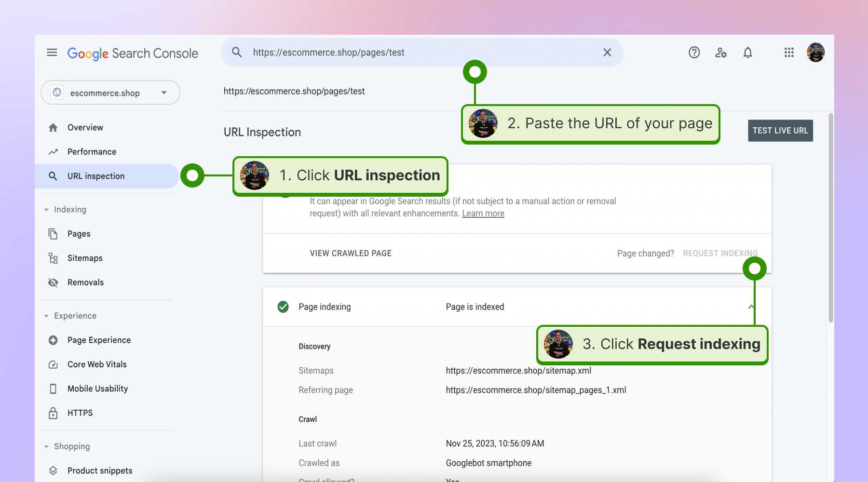This screenshot has height=482, width=868.
Task: Collapse the Page indexing details chevron
Action: (x=751, y=307)
